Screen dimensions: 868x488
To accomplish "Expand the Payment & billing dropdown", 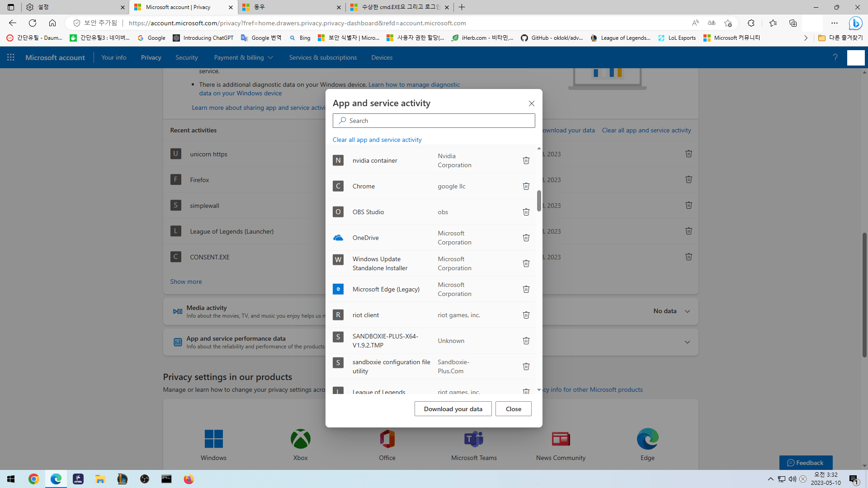I will (x=243, y=57).
